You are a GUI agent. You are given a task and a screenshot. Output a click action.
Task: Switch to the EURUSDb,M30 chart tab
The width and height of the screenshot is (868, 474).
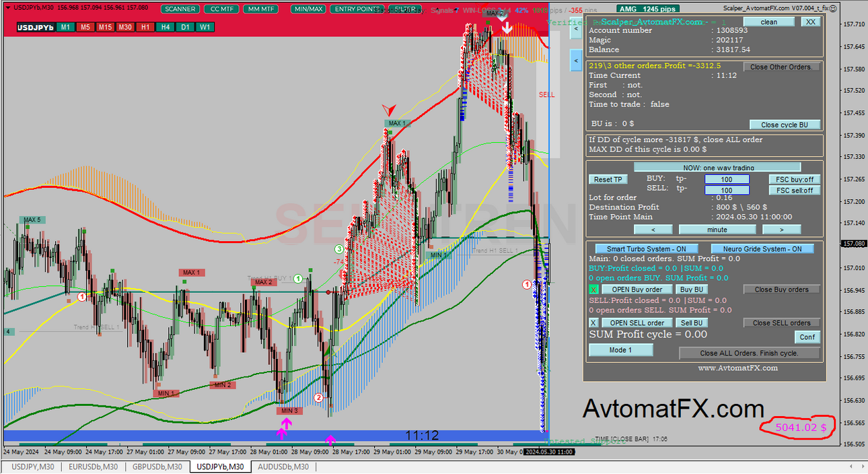click(x=93, y=467)
